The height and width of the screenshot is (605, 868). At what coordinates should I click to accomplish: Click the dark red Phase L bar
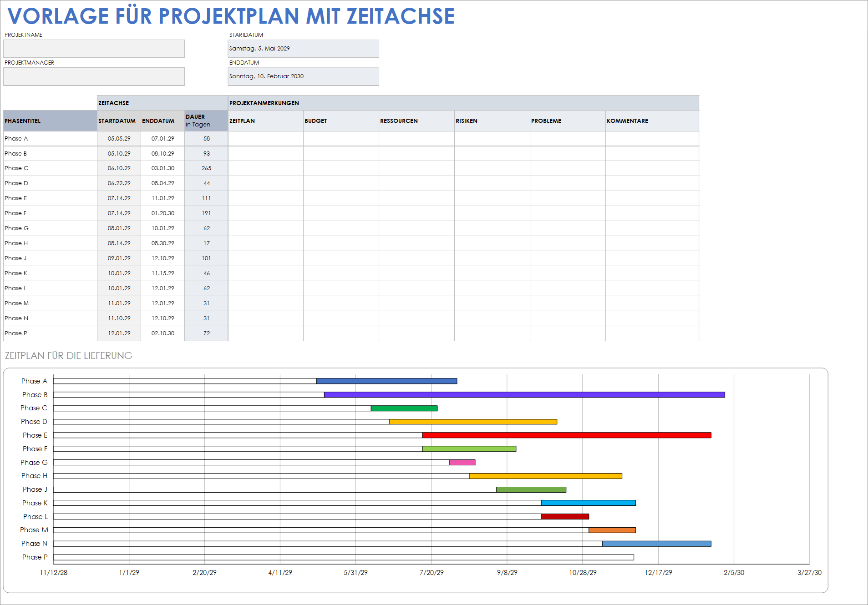pos(565,517)
